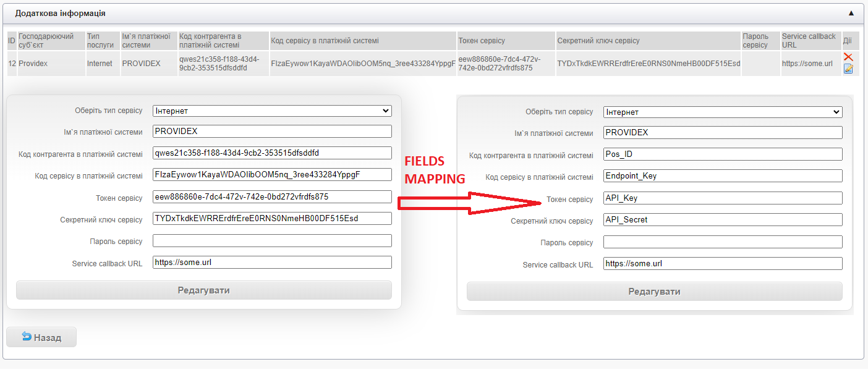Screen dimensions: 868x375
Task: Open service type dropdown in right form
Action: [723, 112]
